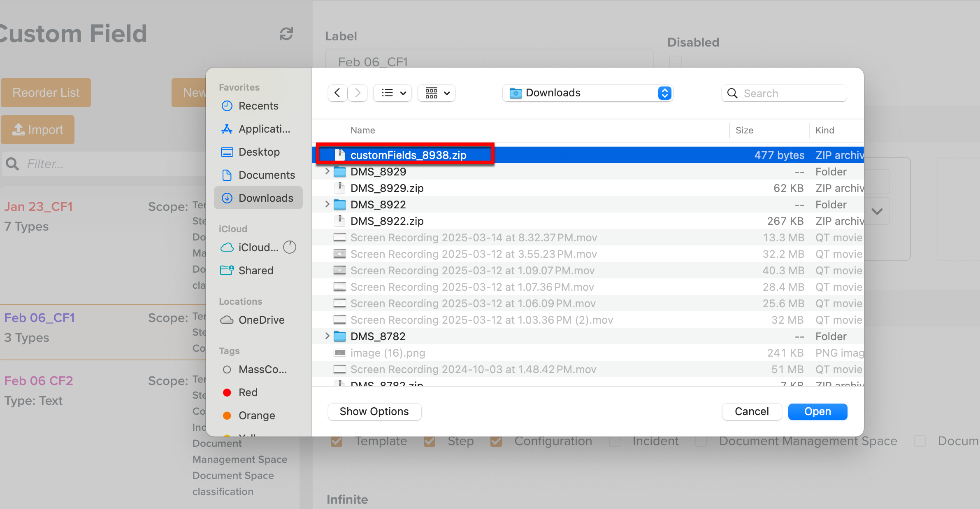This screenshot has height=509, width=980.
Task: Click the Import upload icon
Action: pyautogui.click(x=18, y=129)
